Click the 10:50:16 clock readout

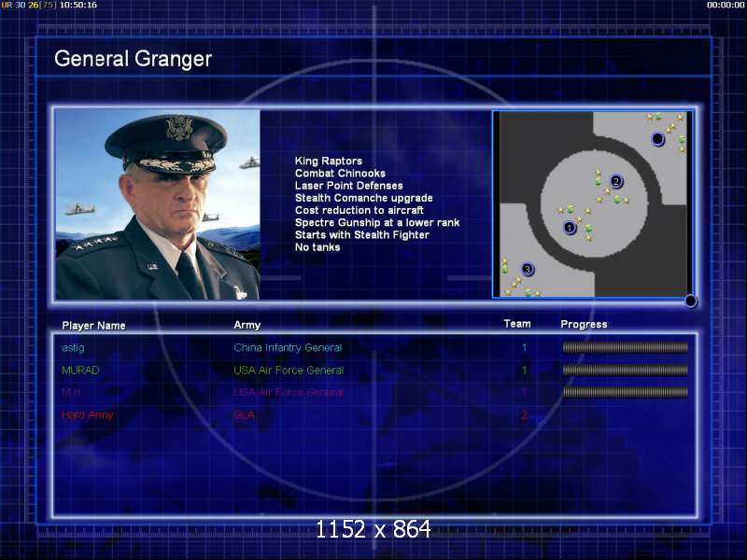click(78, 5)
